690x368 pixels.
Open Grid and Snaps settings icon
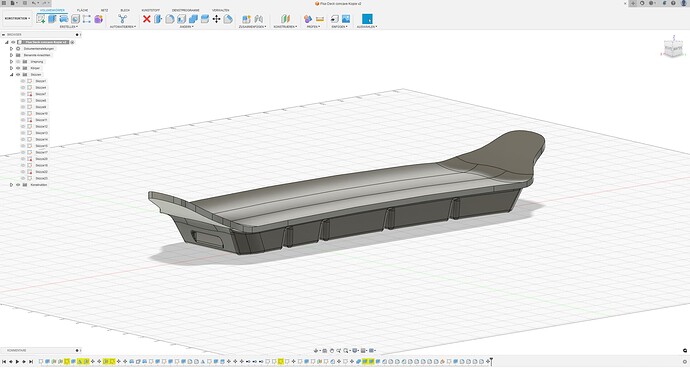click(x=363, y=351)
